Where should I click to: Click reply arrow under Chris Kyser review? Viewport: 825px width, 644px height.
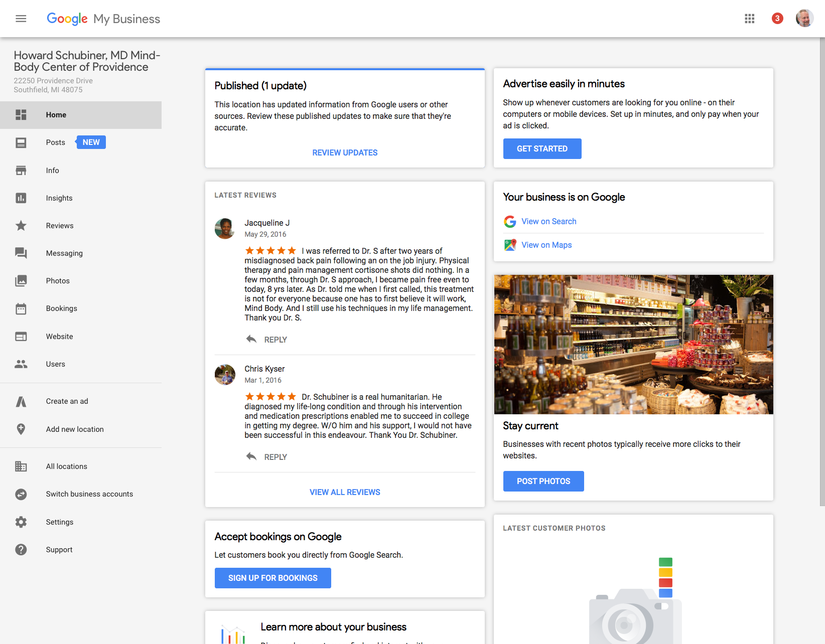251,457
